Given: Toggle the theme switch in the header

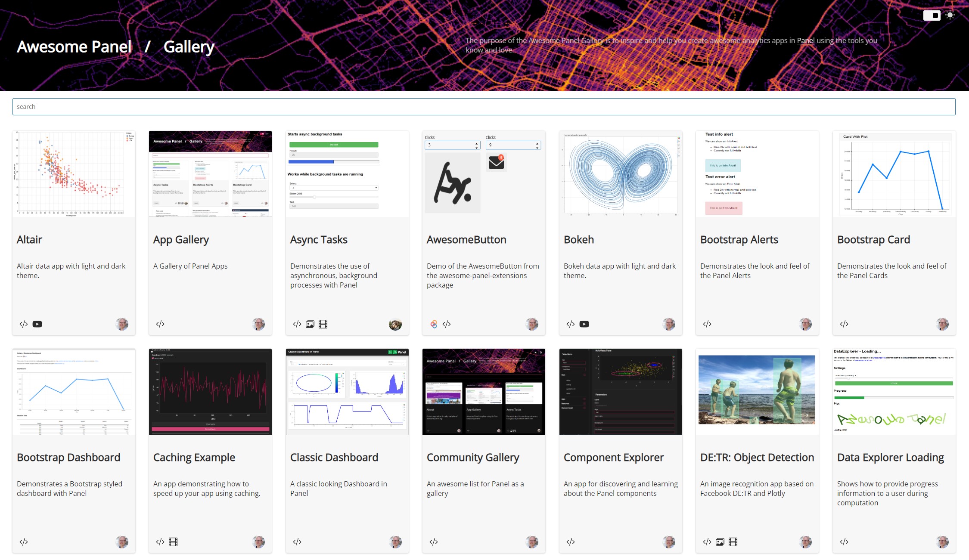Looking at the screenshot, I should (932, 15).
